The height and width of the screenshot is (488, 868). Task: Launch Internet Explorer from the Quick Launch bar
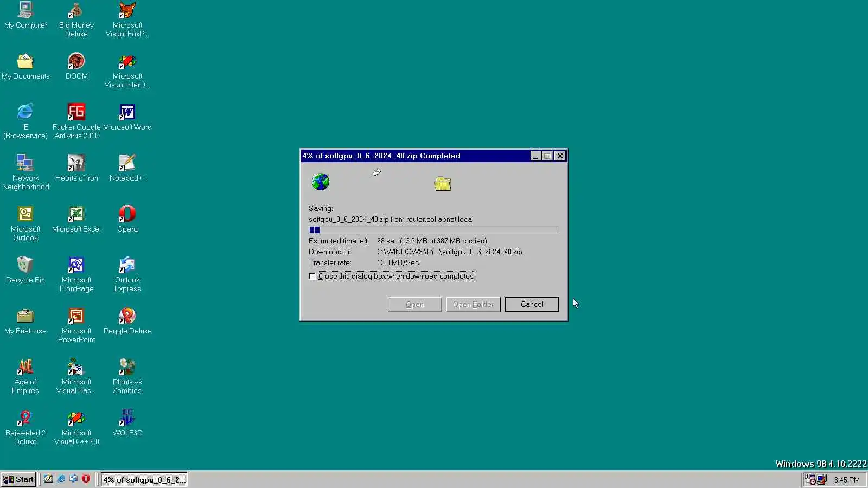coord(61,479)
